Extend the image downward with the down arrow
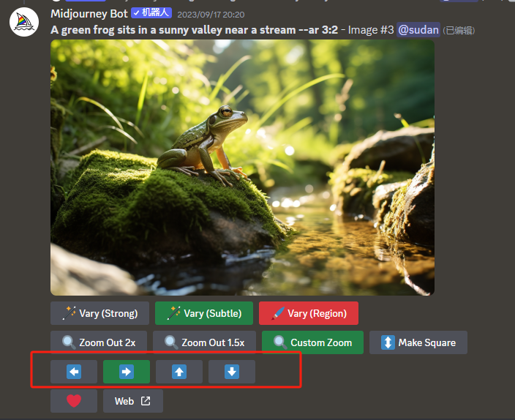The width and height of the screenshot is (515, 420). point(232,372)
